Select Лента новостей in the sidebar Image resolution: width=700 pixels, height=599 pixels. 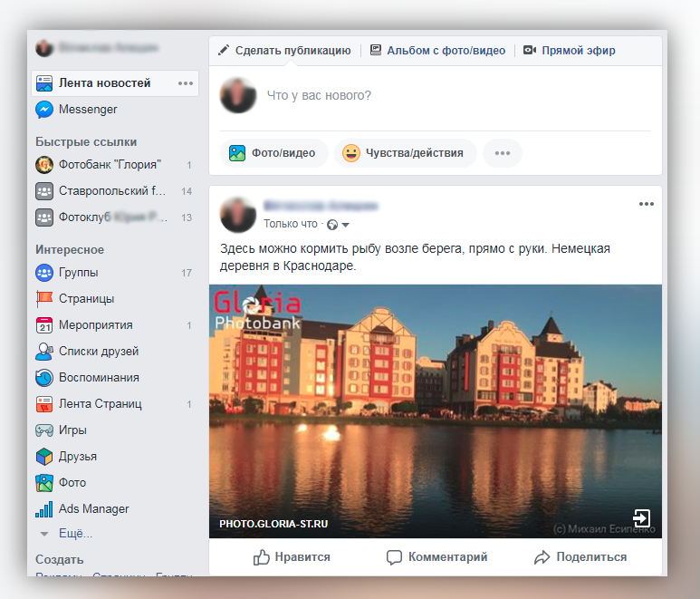click(x=115, y=83)
